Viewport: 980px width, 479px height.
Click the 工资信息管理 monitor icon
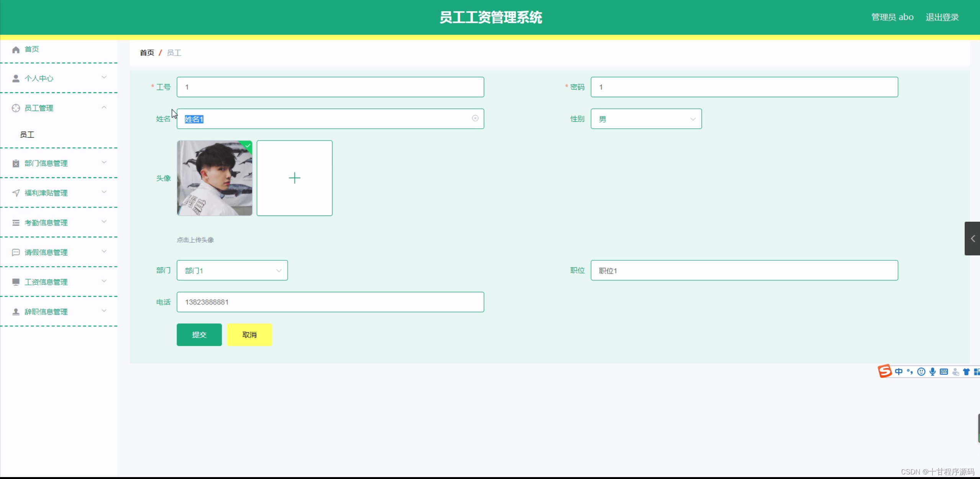pos(15,282)
